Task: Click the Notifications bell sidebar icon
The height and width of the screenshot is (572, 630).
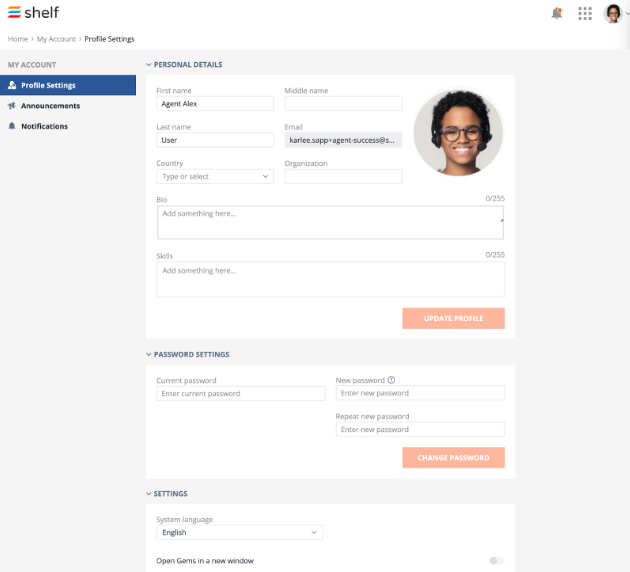Action: pos(12,126)
